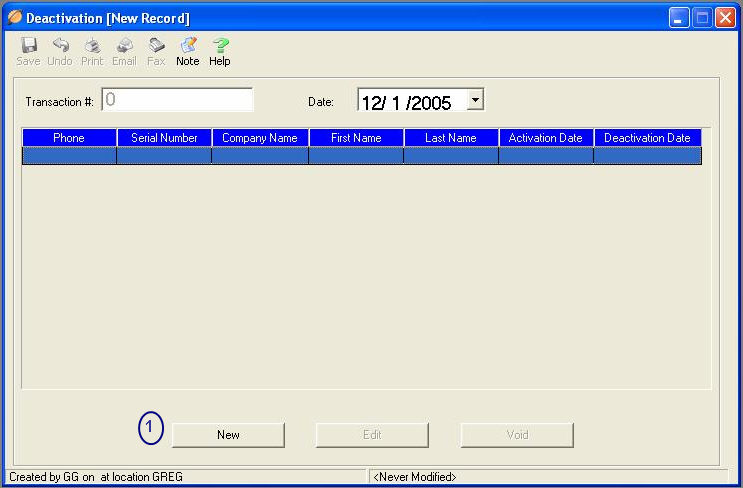Minimize the Deactivation window
The image size is (743, 488).
click(x=679, y=18)
